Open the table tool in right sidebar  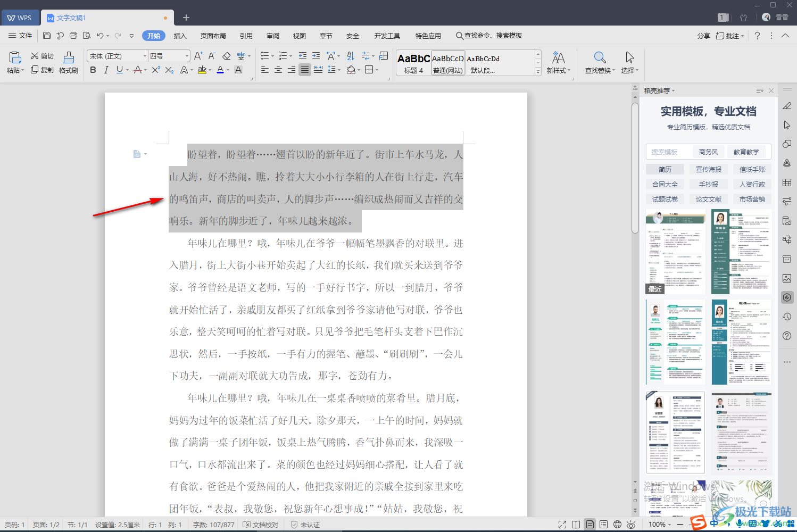click(x=787, y=182)
